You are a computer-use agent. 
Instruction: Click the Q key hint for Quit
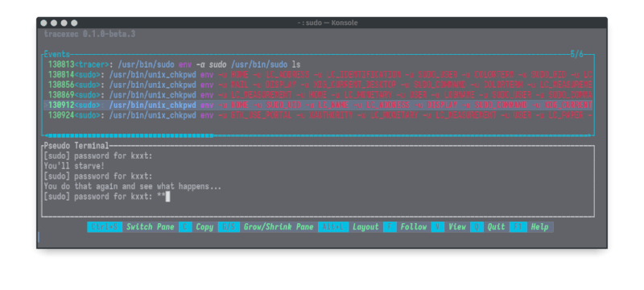click(x=477, y=226)
